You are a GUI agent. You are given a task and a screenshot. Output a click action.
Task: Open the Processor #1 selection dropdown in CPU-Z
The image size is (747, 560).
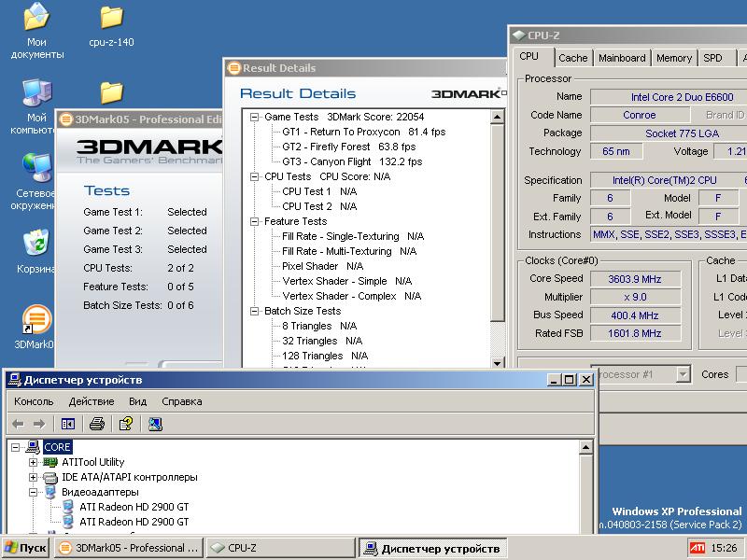pos(684,374)
